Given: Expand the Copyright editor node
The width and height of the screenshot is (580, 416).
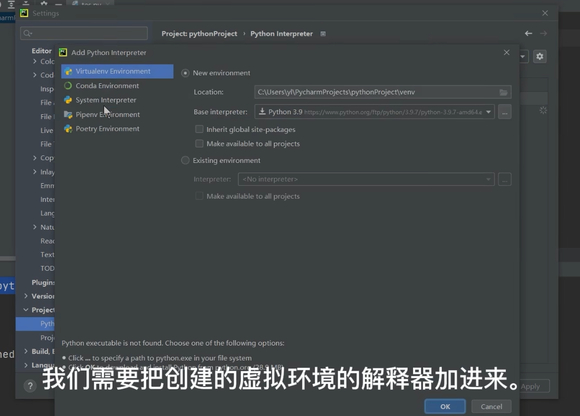Looking at the screenshot, I should pyautogui.click(x=35, y=158).
